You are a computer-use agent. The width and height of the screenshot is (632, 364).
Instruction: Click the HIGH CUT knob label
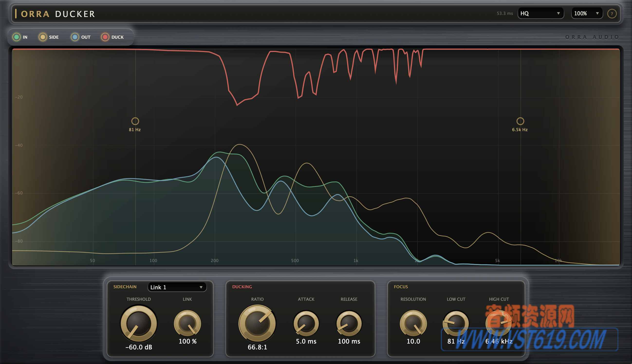(x=499, y=299)
